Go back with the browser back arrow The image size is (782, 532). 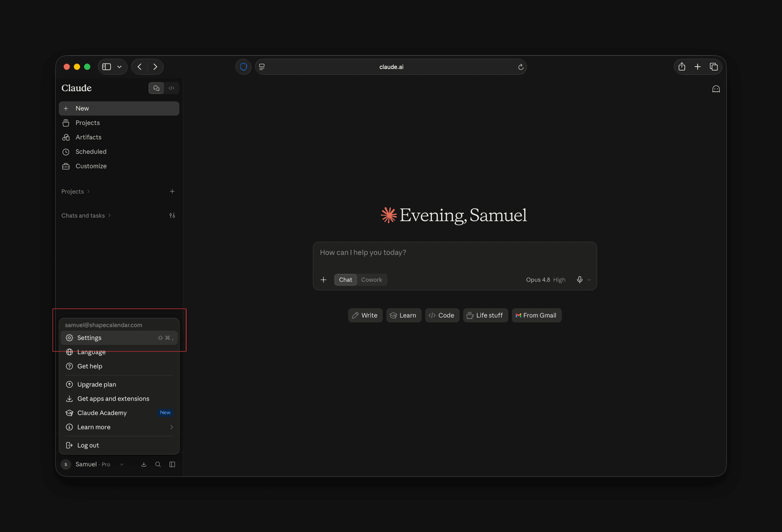[x=140, y=67]
